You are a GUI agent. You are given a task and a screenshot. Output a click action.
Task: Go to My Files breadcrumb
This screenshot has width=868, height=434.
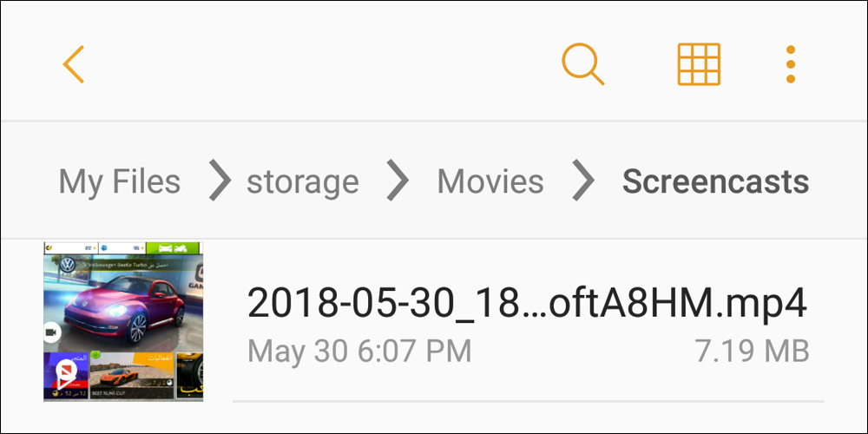120,181
